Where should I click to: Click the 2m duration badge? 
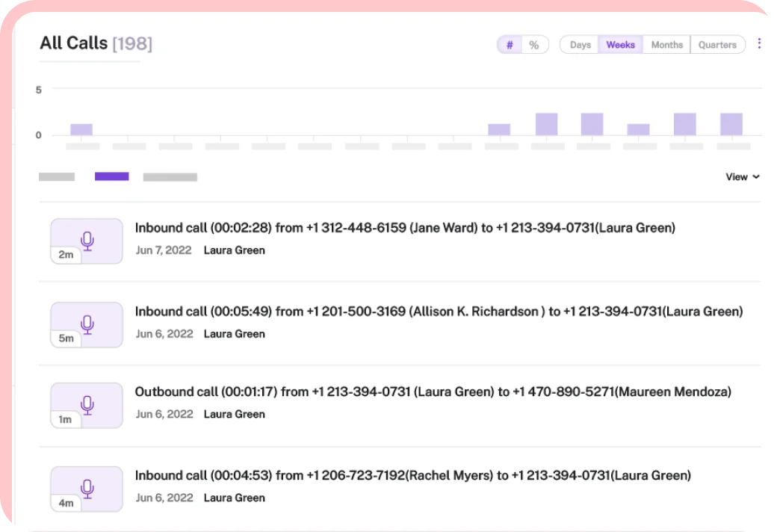(66, 255)
